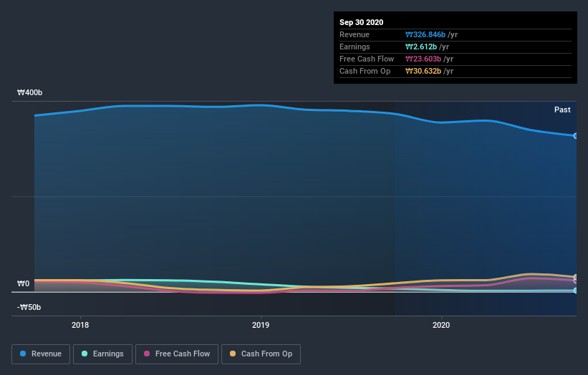Toggle the Revenue legend button
The image size is (588, 375).
click(x=41, y=354)
